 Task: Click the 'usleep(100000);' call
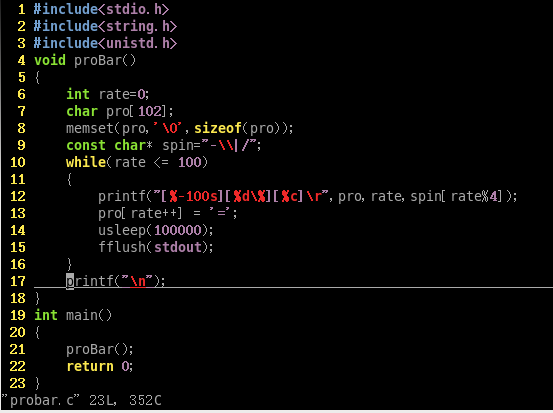[156, 230]
